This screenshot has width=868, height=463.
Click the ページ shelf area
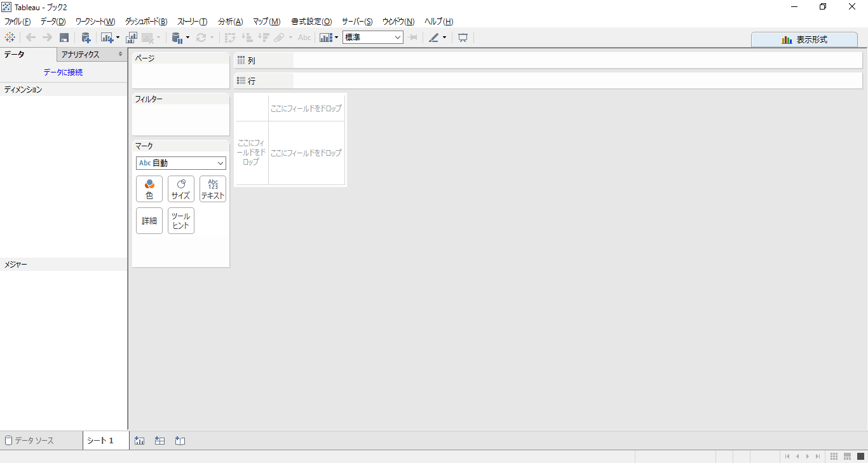pos(180,71)
